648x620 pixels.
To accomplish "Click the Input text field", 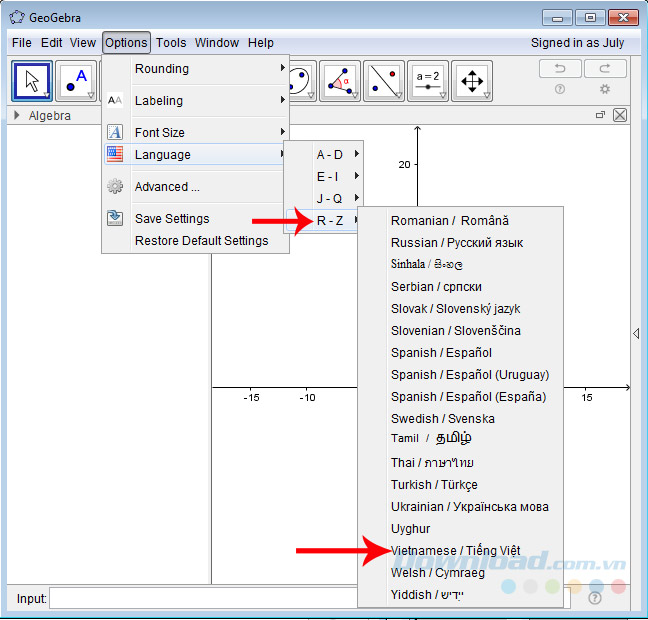I will click(203, 598).
